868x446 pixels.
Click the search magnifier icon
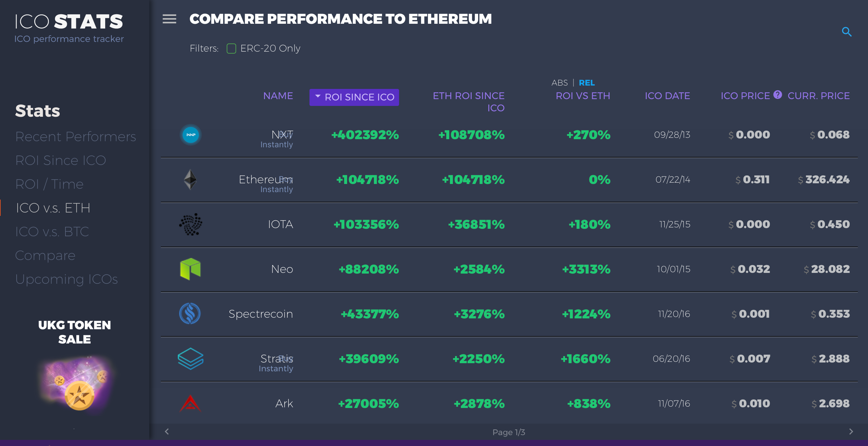pos(847,32)
